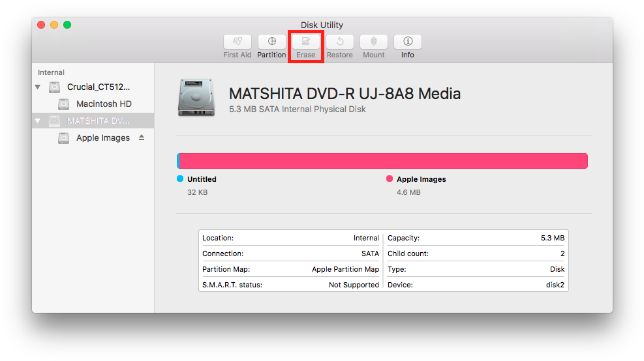Click the Connection: label
Viewport: 644px width, 361px height.
click(222, 253)
